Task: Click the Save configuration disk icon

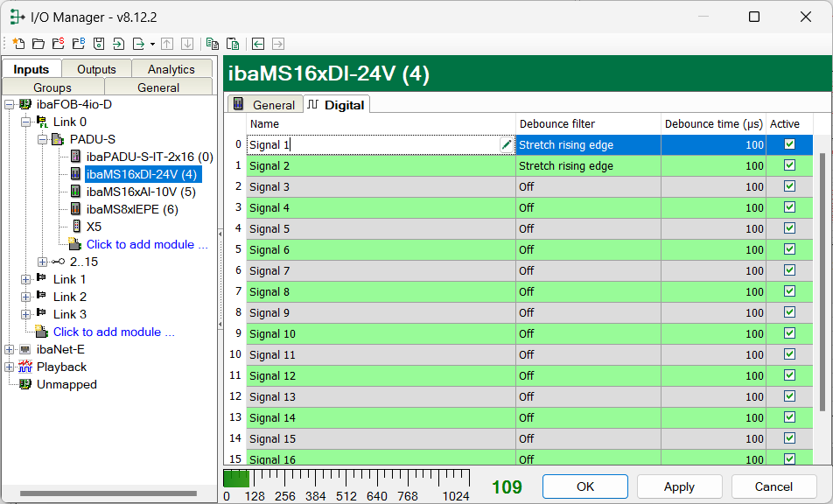Action: tap(99, 44)
